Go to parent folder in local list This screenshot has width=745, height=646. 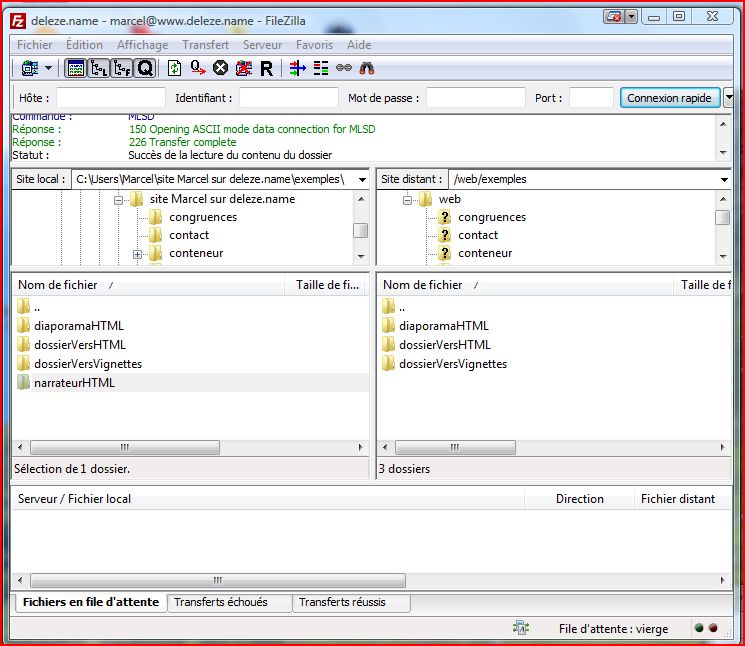pos(29,307)
